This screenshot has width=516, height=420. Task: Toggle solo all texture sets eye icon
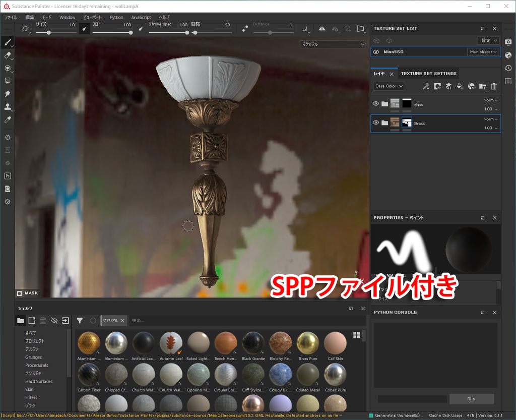[x=390, y=41]
